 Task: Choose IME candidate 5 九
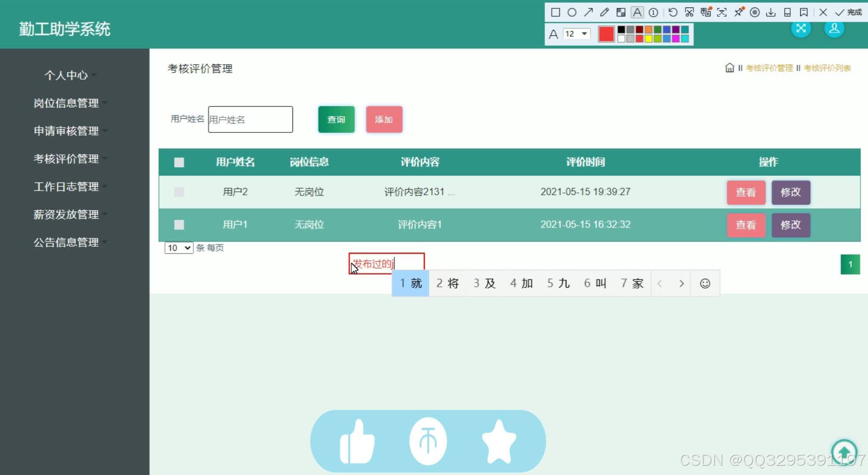(559, 284)
